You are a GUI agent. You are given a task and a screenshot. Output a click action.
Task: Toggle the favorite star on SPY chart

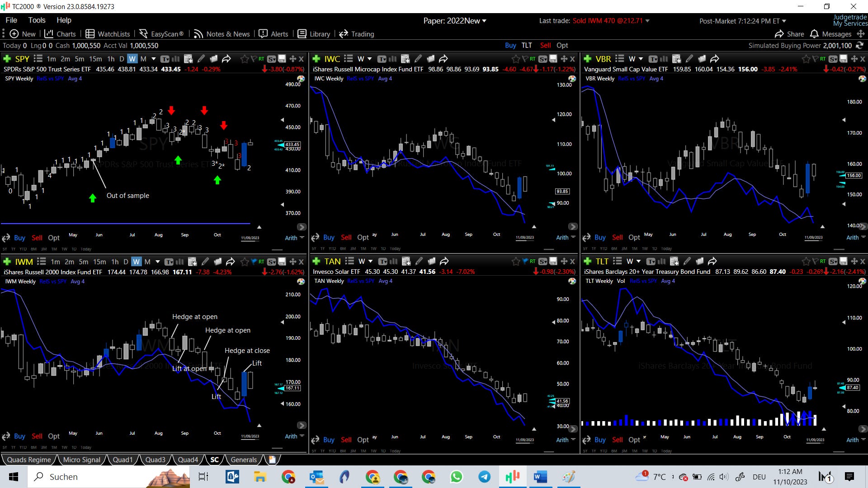[244, 59]
